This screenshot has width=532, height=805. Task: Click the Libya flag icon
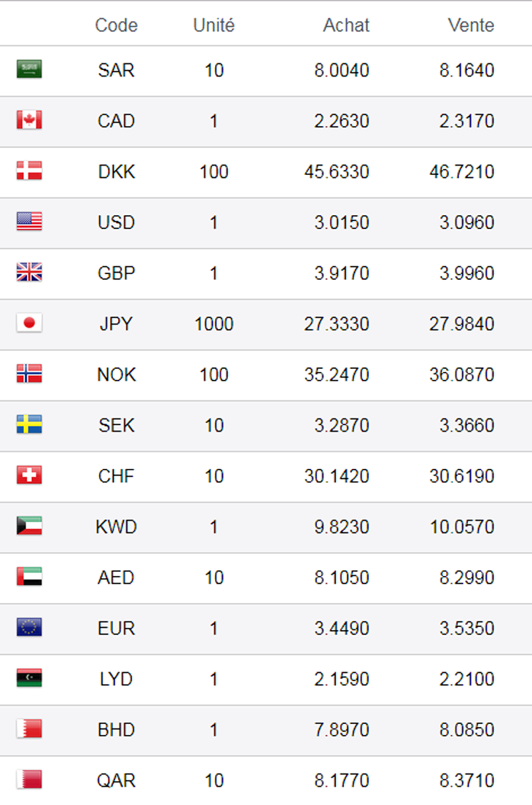coord(29,679)
